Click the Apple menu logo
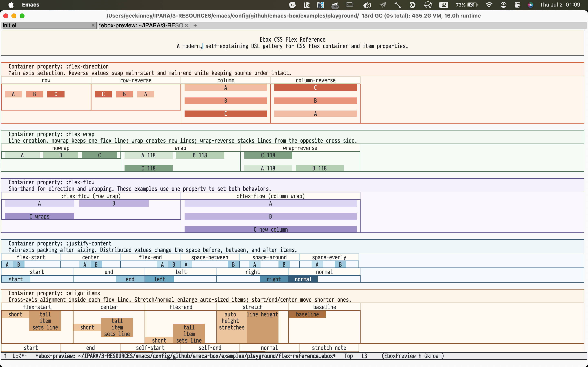 click(11, 5)
